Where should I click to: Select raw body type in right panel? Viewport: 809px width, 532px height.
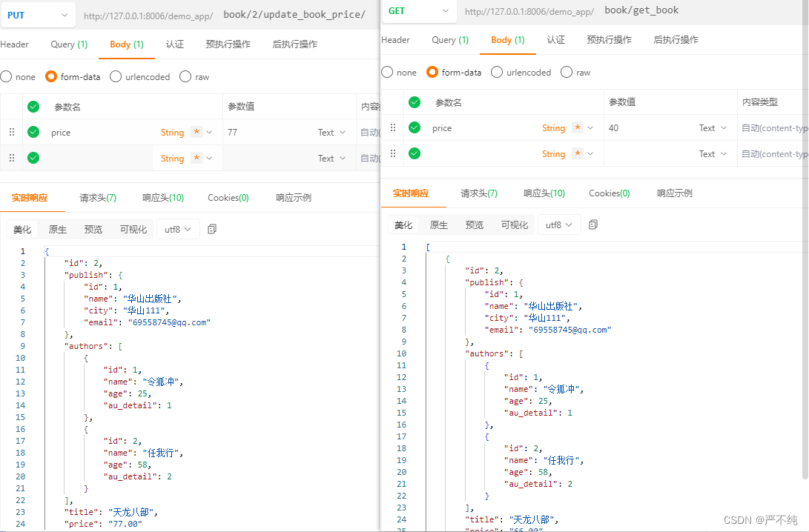567,72
